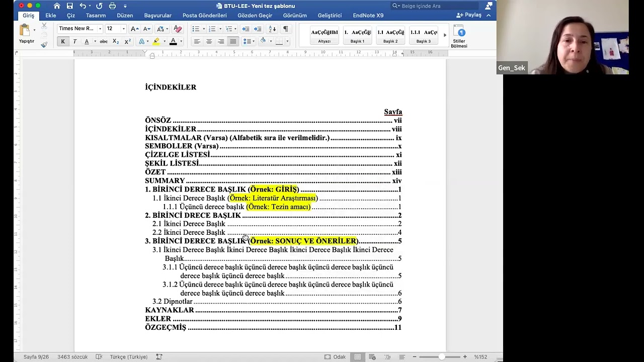Increase font size with A▲ icon
The width and height of the screenshot is (644, 362).
tap(134, 29)
